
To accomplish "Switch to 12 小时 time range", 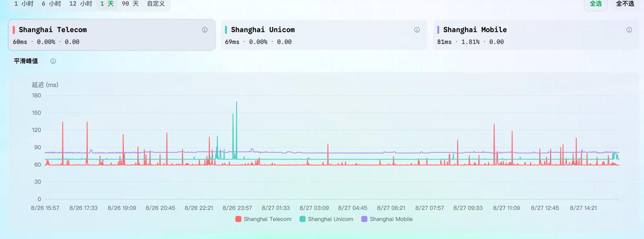I will click(80, 4).
